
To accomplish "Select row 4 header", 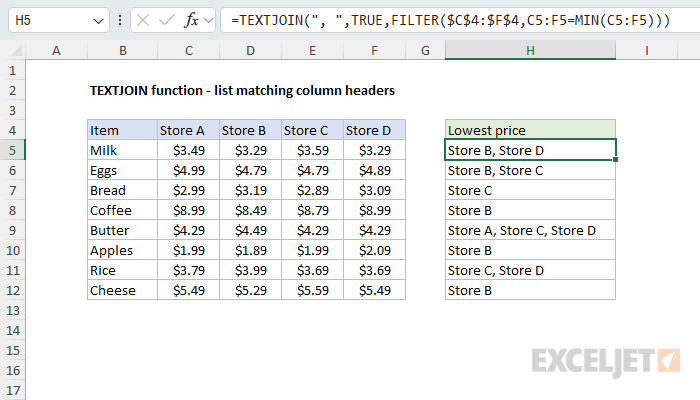I will [12, 130].
